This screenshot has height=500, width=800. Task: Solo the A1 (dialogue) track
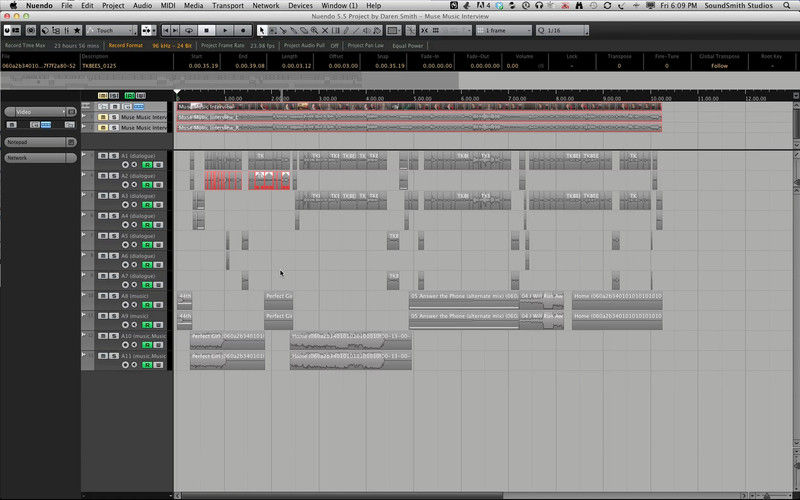point(114,156)
